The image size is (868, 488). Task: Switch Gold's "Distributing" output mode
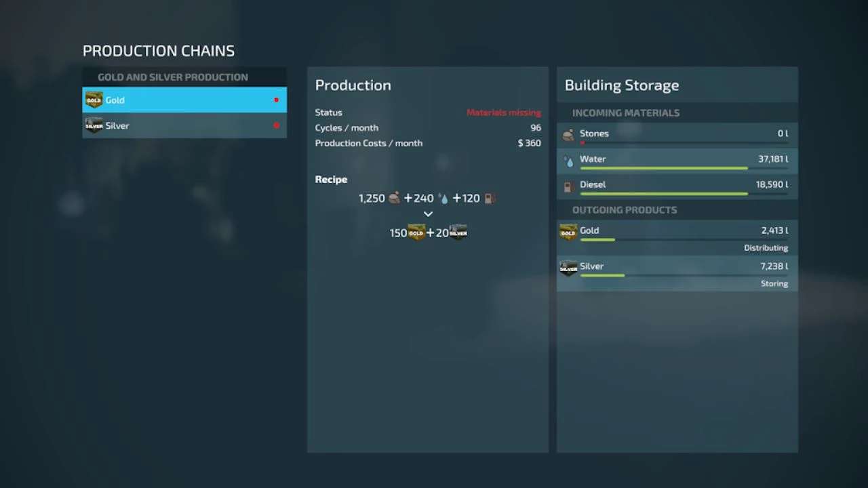[x=766, y=248]
